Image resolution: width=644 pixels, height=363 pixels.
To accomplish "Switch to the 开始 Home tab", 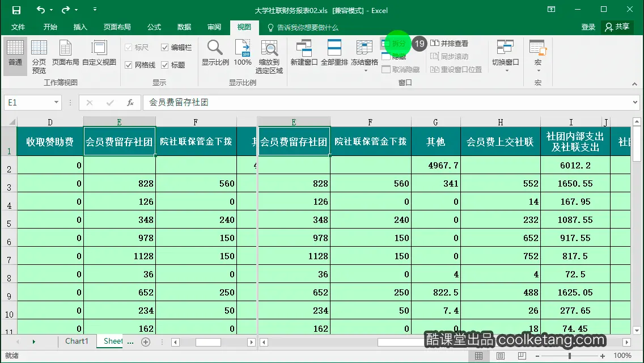I will point(50,27).
